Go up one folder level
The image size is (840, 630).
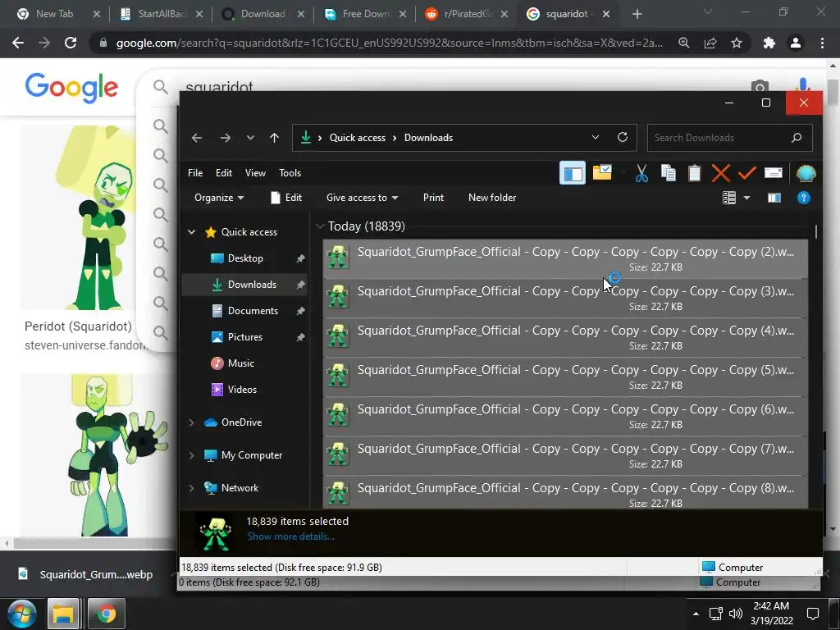274,138
